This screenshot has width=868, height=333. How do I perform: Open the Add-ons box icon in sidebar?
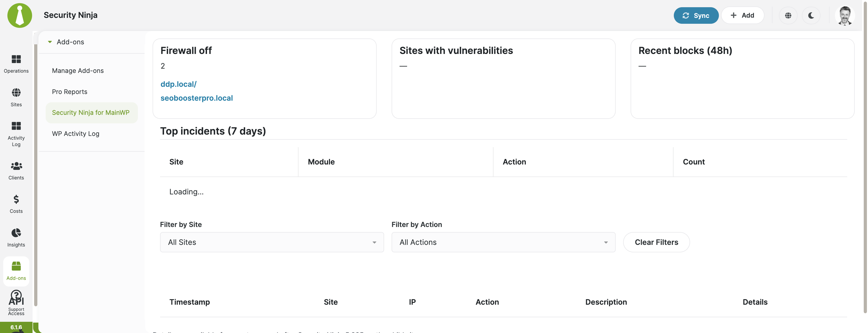click(x=16, y=267)
